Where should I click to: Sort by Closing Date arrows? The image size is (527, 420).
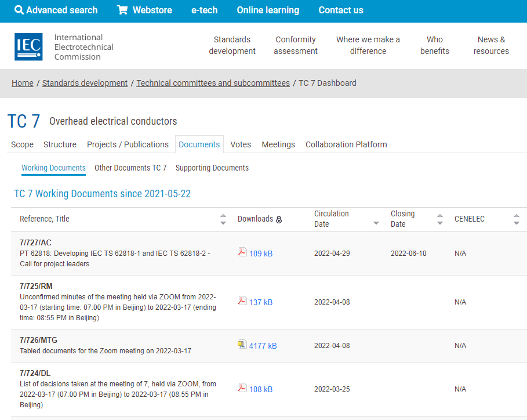pos(439,219)
